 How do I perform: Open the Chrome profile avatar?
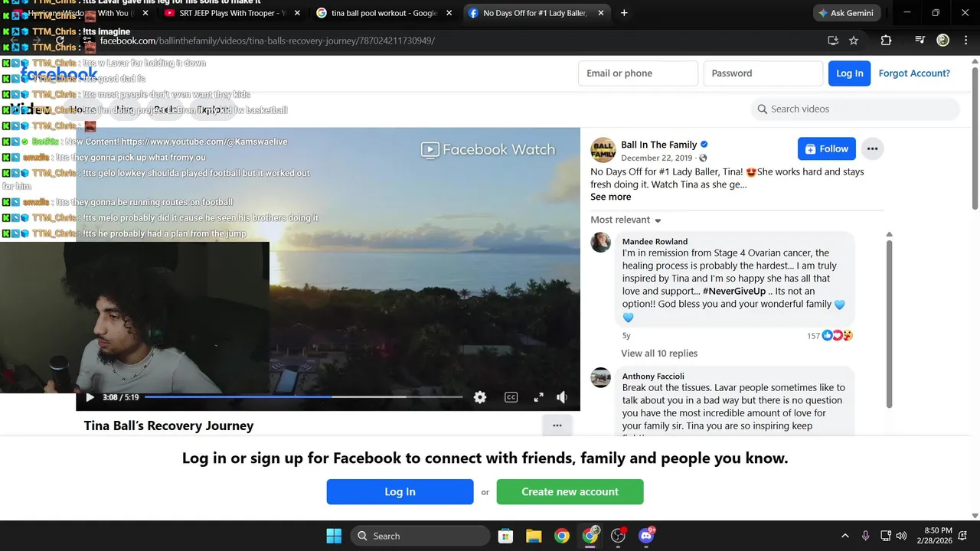click(943, 41)
